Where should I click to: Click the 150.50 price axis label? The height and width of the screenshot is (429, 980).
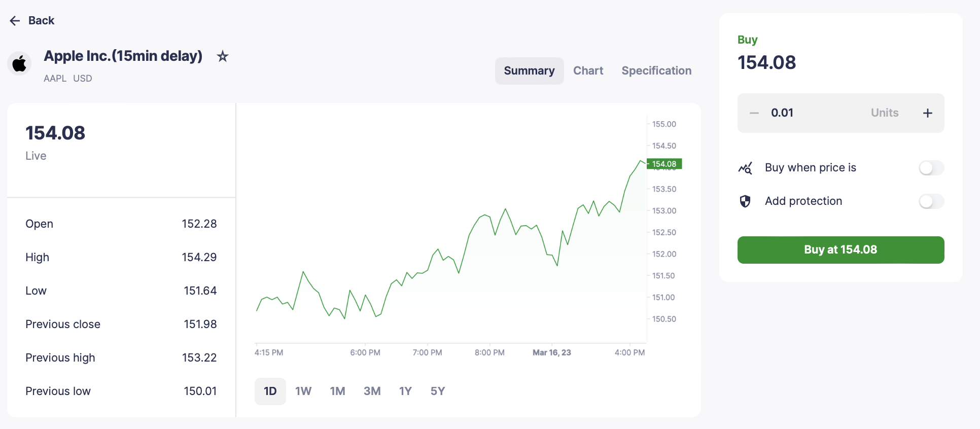point(664,319)
